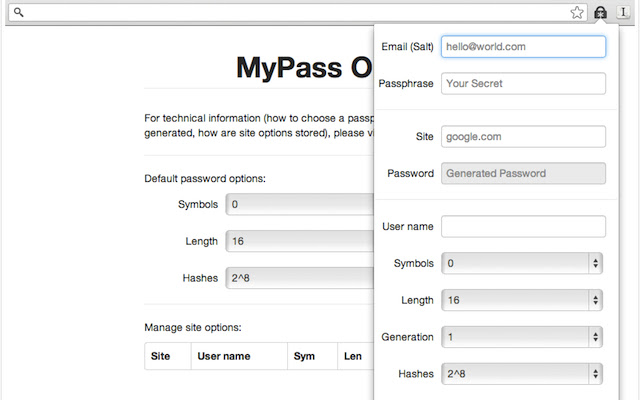The width and height of the screenshot is (640, 400).
Task: Click the Email (Salt) label
Action: click(407, 47)
